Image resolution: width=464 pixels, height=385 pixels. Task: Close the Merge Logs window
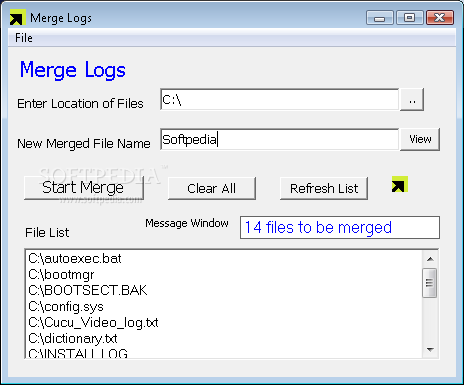pyautogui.click(x=440, y=18)
